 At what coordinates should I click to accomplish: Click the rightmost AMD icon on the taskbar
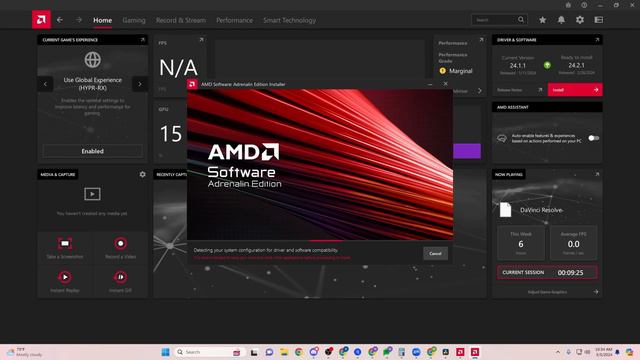click(475, 352)
